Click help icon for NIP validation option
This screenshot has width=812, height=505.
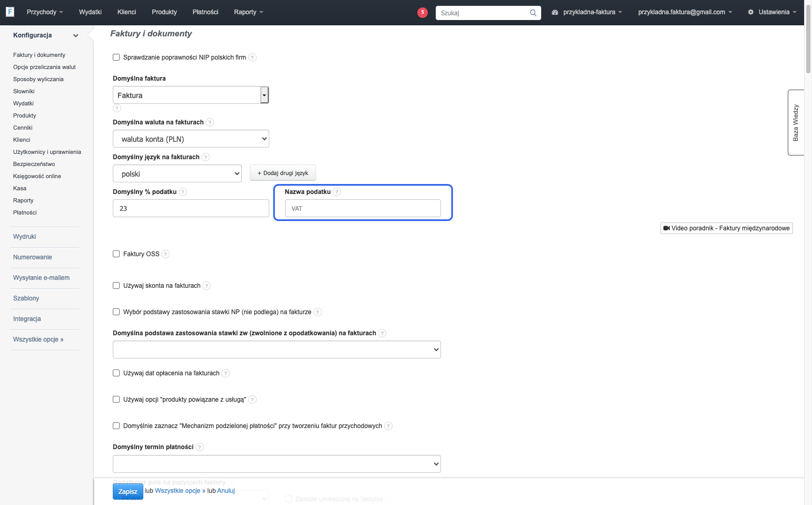[x=252, y=57]
